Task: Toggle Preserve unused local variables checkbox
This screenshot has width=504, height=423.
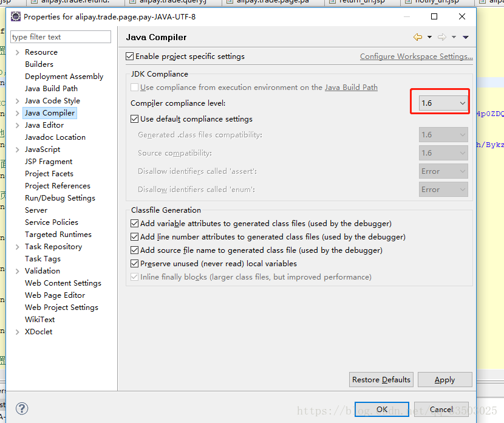Action: click(134, 263)
